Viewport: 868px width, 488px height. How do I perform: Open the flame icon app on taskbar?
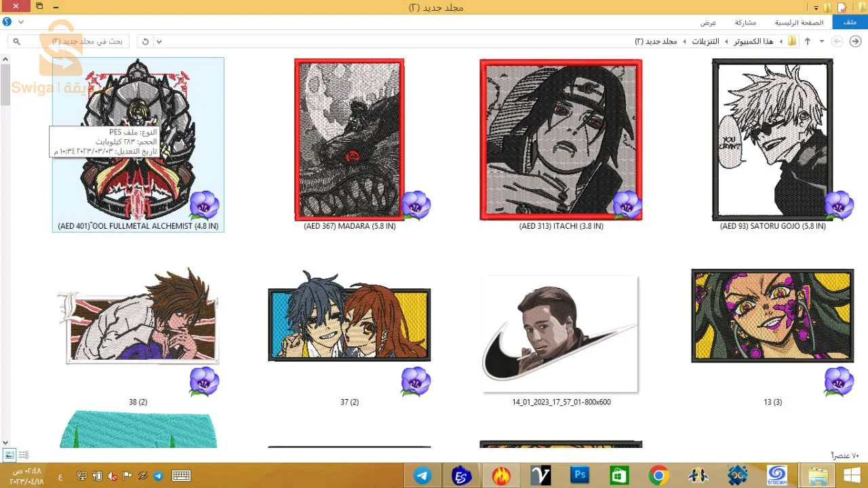pos(501,475)
